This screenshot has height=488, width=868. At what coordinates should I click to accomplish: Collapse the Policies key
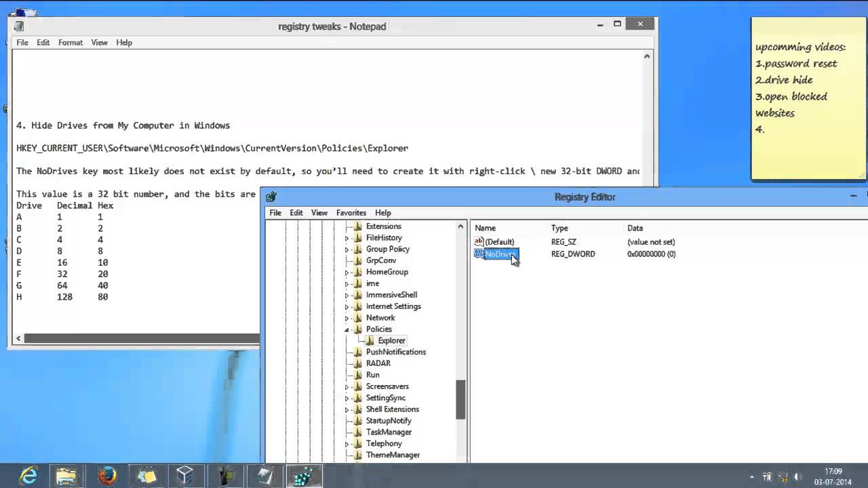coord(347,329)
